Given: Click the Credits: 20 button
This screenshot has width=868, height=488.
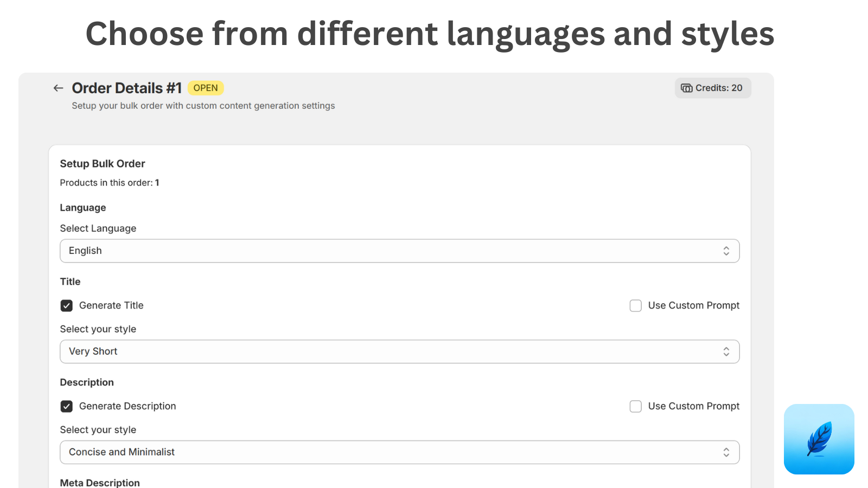Looking at the screenshot, I should pyautogui.click(x=713, y=88).
